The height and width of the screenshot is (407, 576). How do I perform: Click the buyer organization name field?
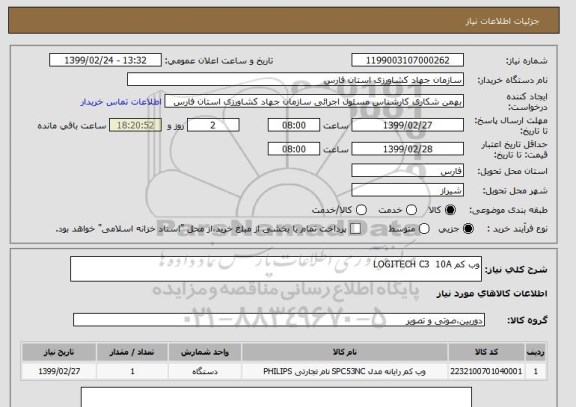tap(295, 79)
